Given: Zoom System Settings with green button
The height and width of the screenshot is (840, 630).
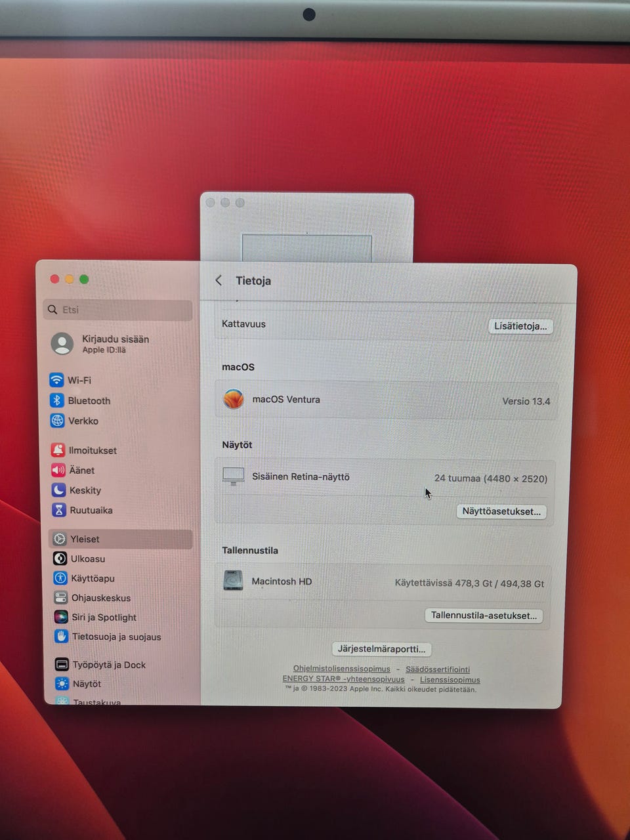Looking at the screenshot, I should coord(84,279).
